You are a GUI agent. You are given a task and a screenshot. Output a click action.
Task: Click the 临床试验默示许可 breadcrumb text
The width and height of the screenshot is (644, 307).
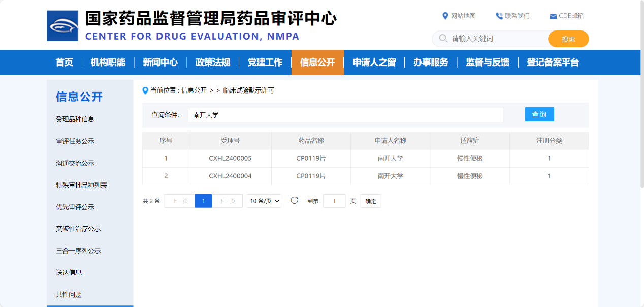click(248, 90)
